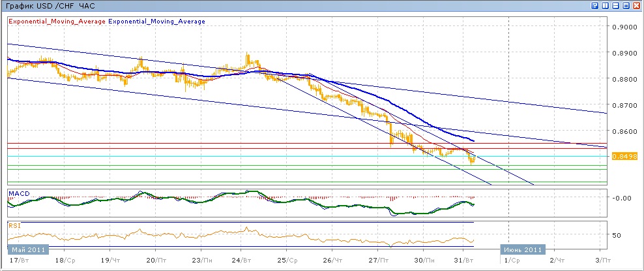Image resolution: width=644 pixels, height=271 pixels.
Task: Select the 25/Ср date label
Action: (x=287, y=261)
